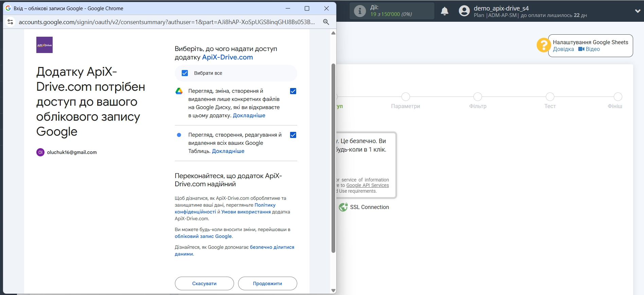Click the user avatar icon for demo_apix-drive_s4

[464, 11]
